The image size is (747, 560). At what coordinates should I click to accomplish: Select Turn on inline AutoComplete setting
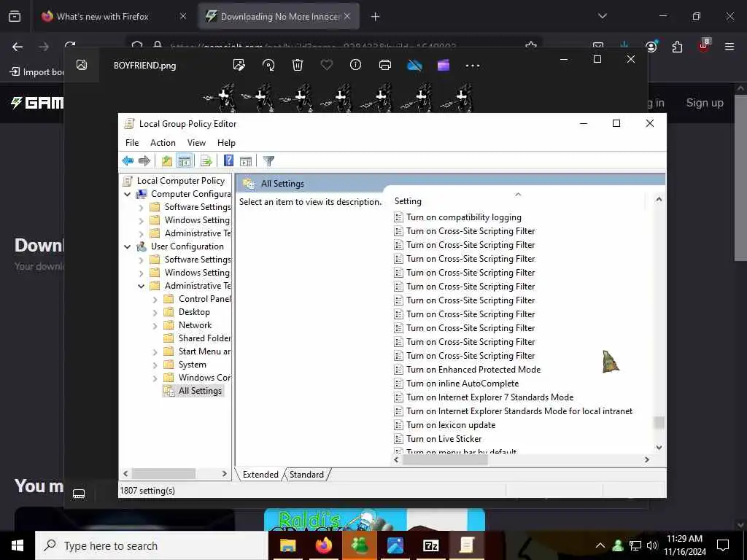click(462, 384)
